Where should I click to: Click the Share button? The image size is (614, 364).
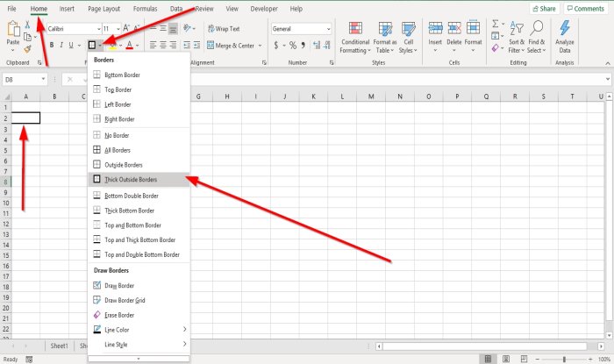[x=544, y=9]
